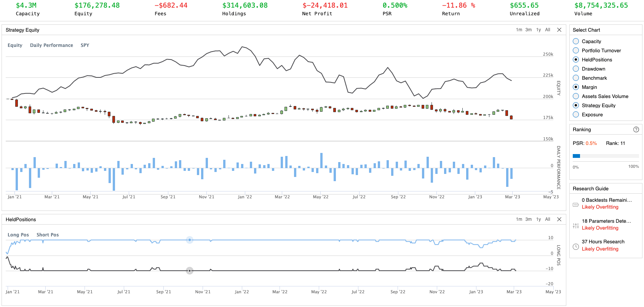Toggle the SPY series legend
Screen dimensions: 644x307
pos(85,45)
